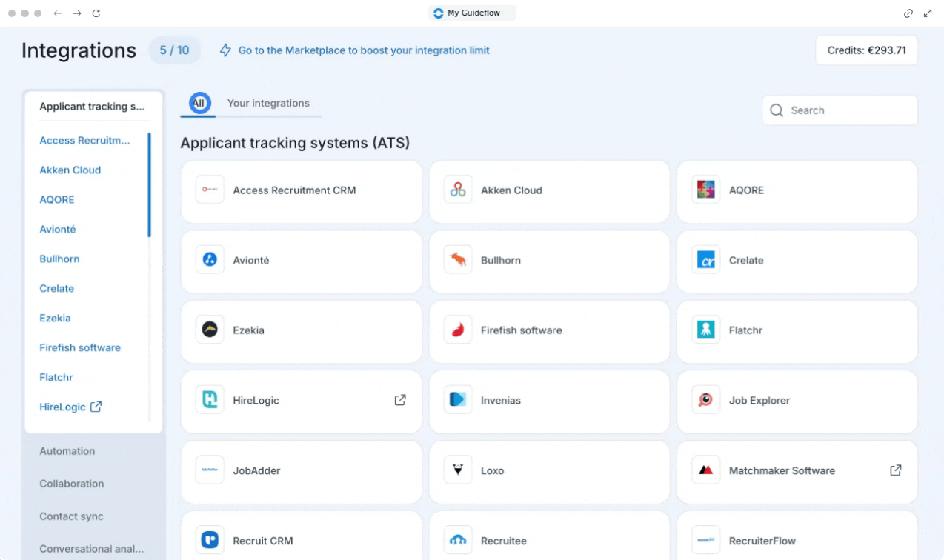The image size is (944, 560).
Task: Click the Flatchr logo icon
Action: [x=705, y=330]
